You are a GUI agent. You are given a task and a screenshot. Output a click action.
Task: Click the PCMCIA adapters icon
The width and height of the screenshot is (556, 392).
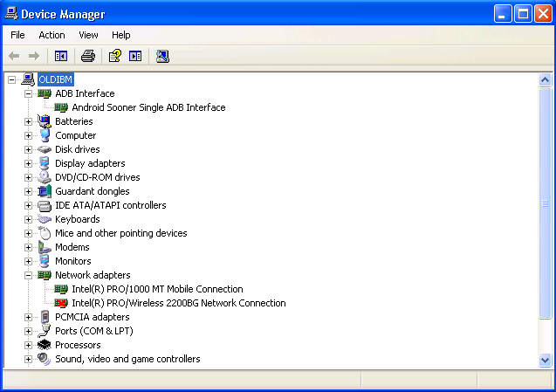[45, 317]
